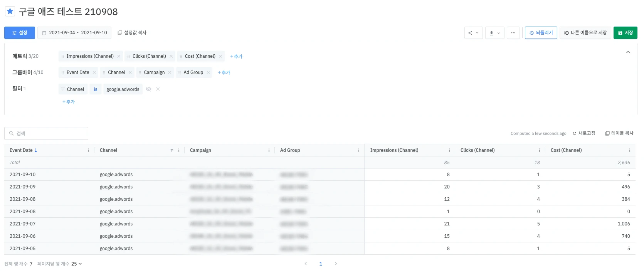Click the table search input field
The image size is (644, 274).
46,133
